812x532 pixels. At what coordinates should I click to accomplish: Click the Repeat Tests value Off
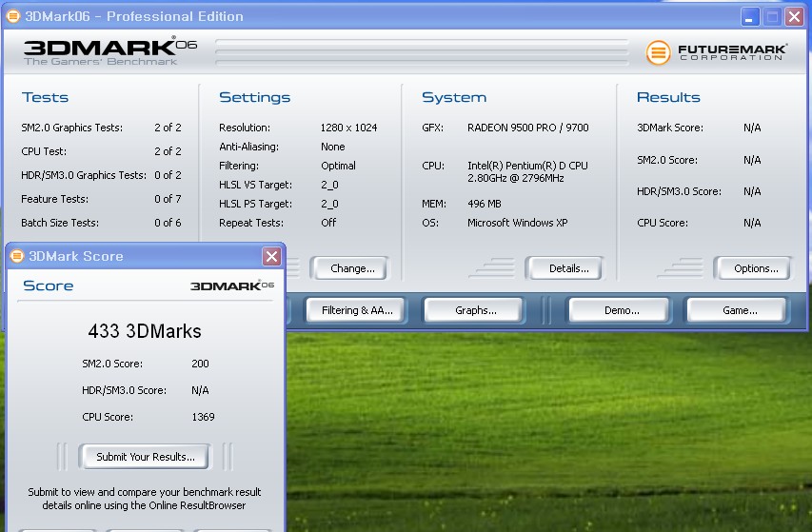tap(328, 223)
